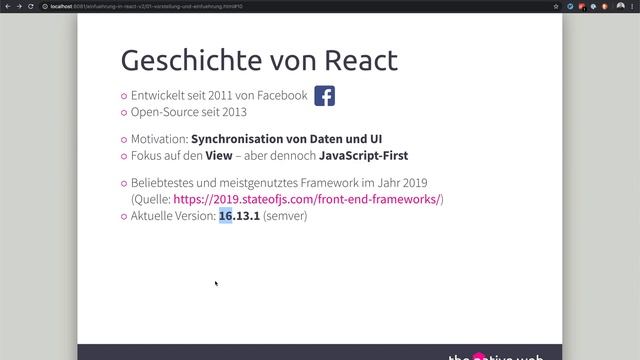Click the heading "Geschichte von React"

(x=259, y=60)
